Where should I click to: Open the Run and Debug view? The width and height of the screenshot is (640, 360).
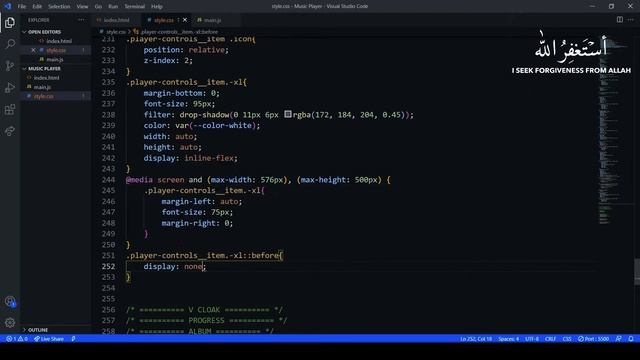tap(10, 88)
